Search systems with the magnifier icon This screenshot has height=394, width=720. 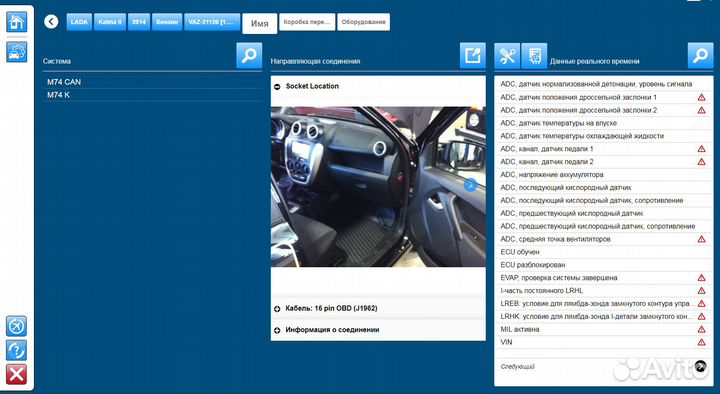coord(249,56)
